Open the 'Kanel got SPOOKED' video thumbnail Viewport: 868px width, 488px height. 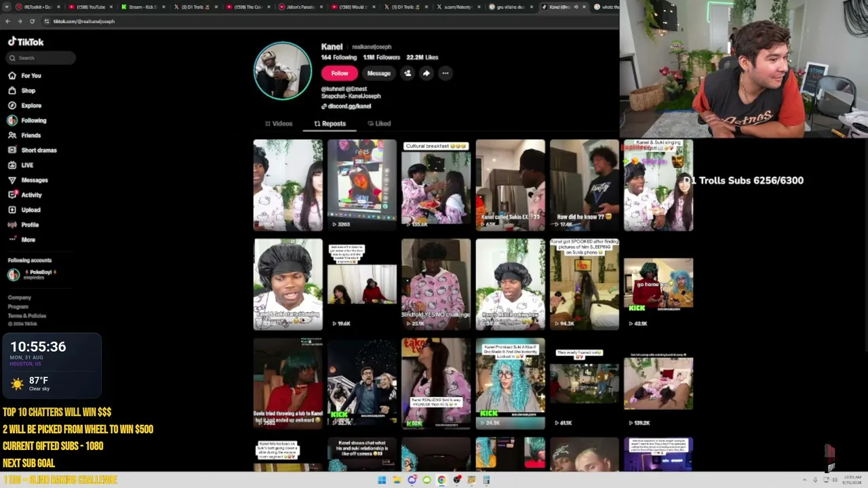[x=584, y=285]
